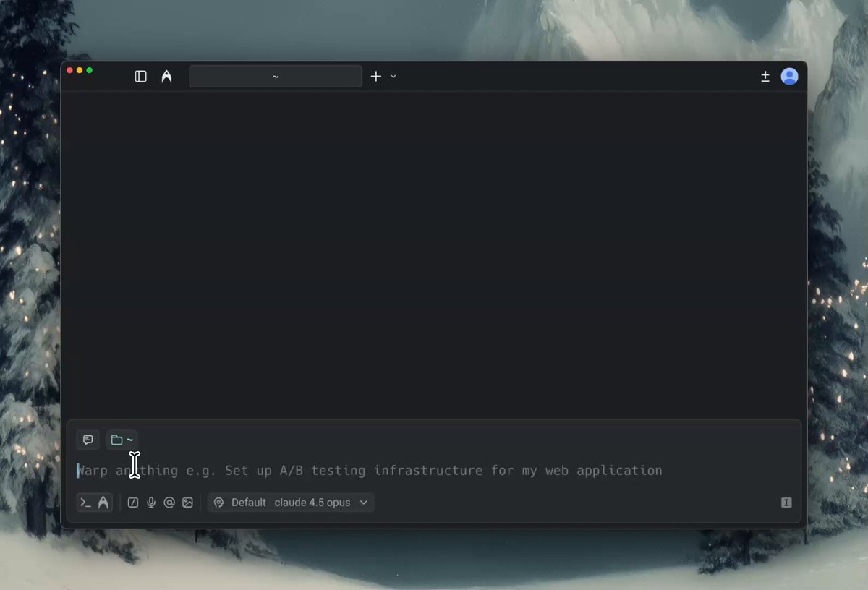Select the Warp agent mode icon

(102, 502)
